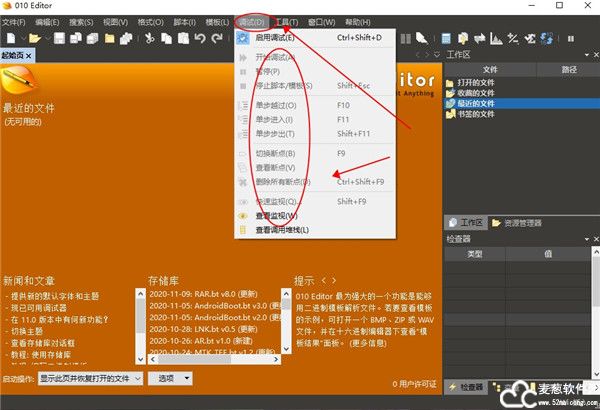Open the 帮助(H) menu

[357, 22]
